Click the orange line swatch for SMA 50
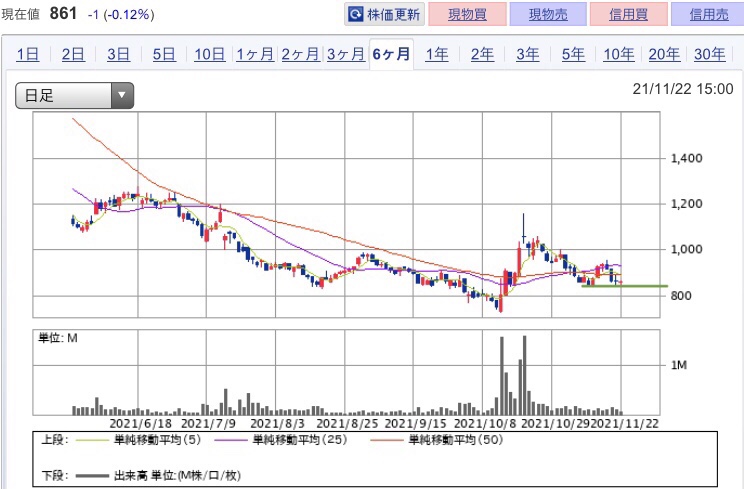Viewport: 744px width, 489px height. (387, 441)
